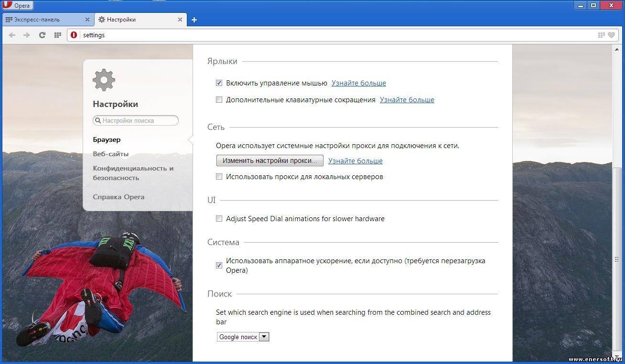Toggle Включить управление мышью checkbox
The height and width of the screenshot is (364, 625).
[x=219, y=83]
